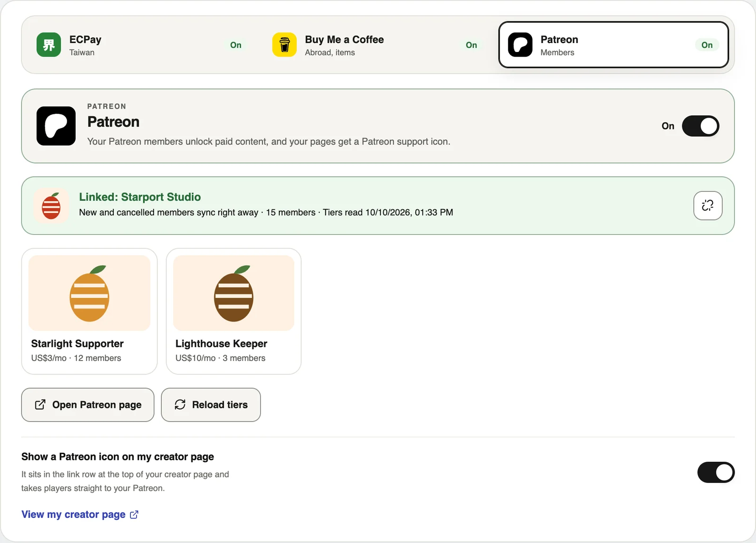Click the US$3/mo · 12 members text
The height and width of the screenshot is (543, 756).
(x=76, y=358)
